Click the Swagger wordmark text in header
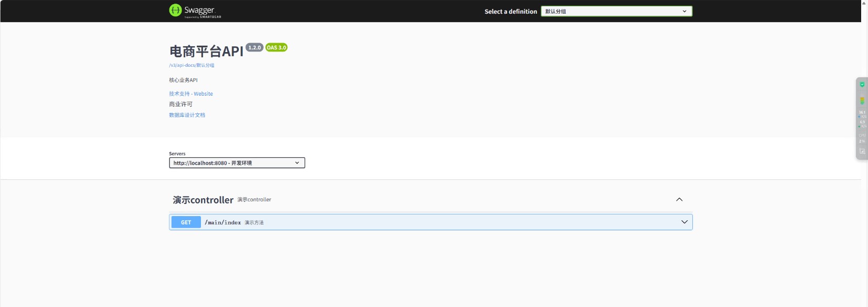868x307 pixels. (199, 10)
